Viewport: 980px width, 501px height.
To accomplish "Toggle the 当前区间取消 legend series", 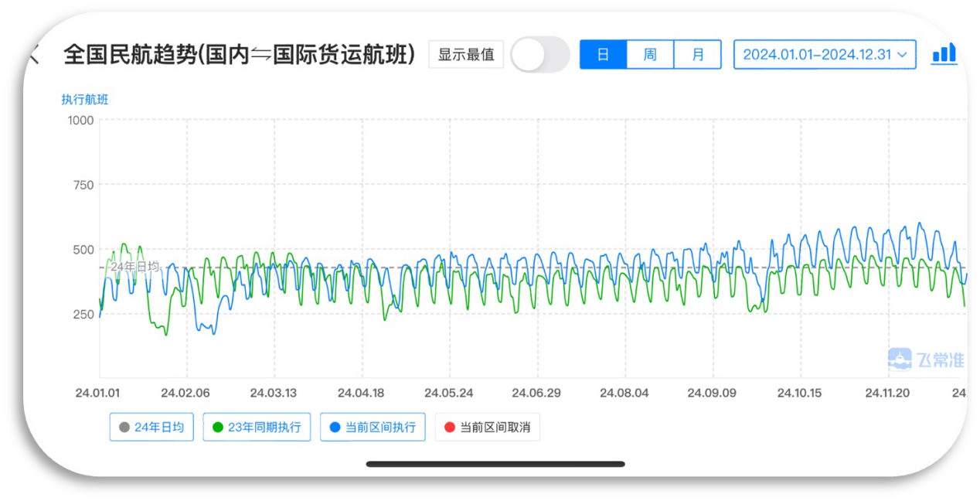I will (x=487, y=427).
